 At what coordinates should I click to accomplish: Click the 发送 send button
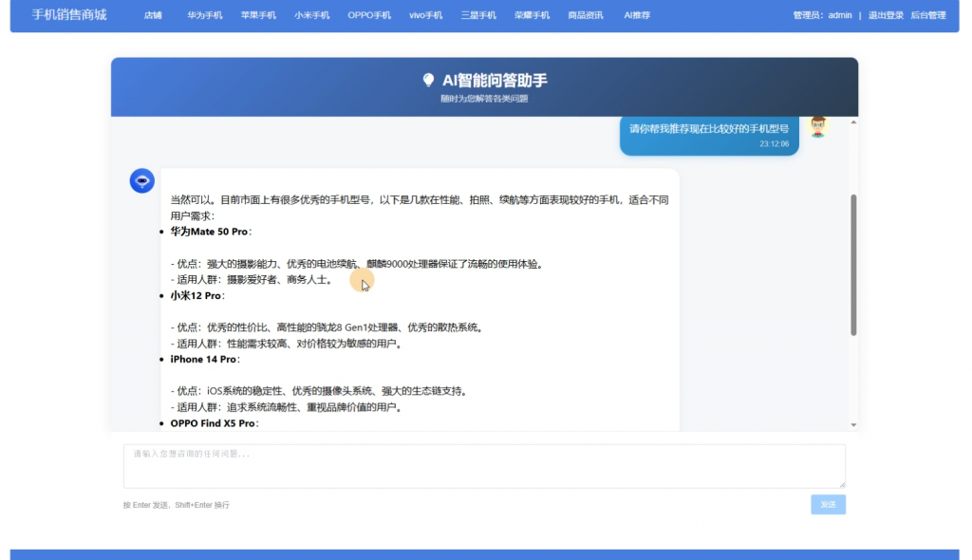828,504
